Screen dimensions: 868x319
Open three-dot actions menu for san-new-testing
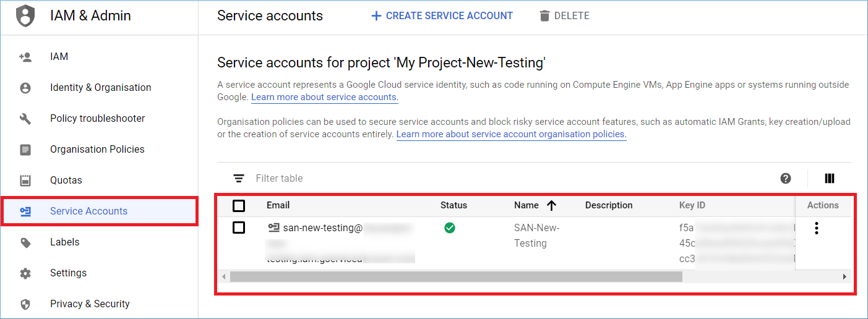[817, 228]
